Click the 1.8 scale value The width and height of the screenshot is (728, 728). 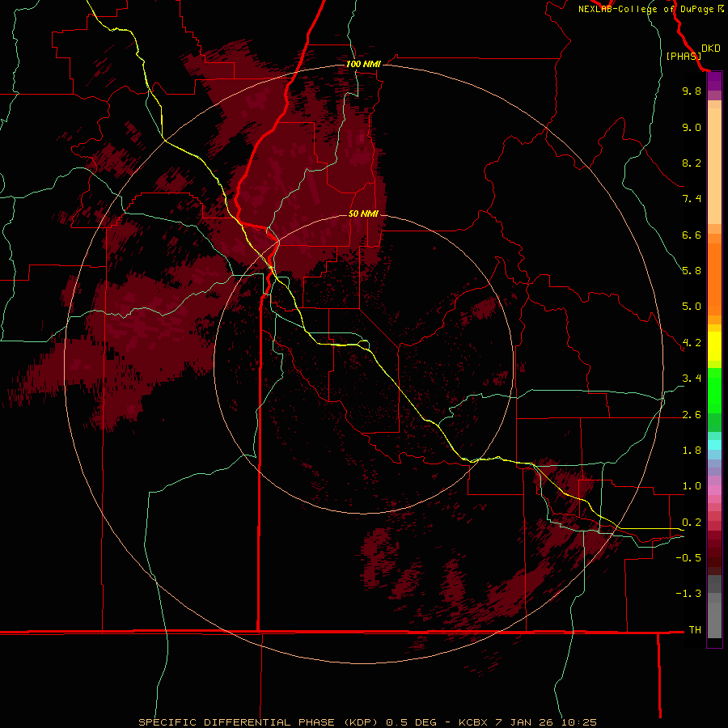pyautogui.click(x=692, y=451)
